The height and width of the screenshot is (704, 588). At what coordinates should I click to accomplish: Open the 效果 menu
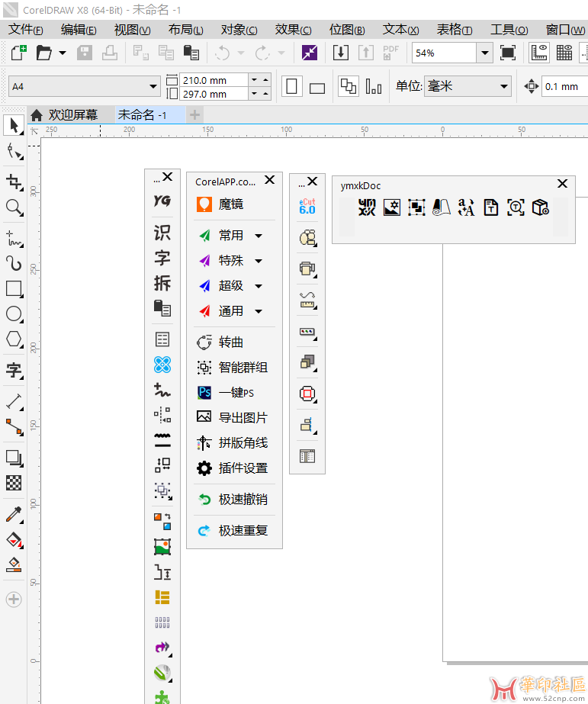pyautogui.click(x=293, y=30)
